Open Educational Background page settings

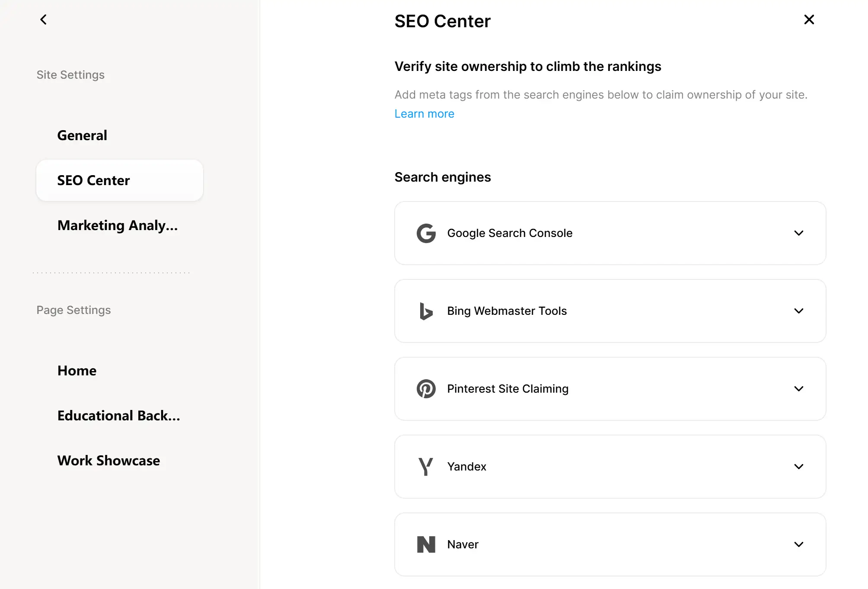(118, 416)
